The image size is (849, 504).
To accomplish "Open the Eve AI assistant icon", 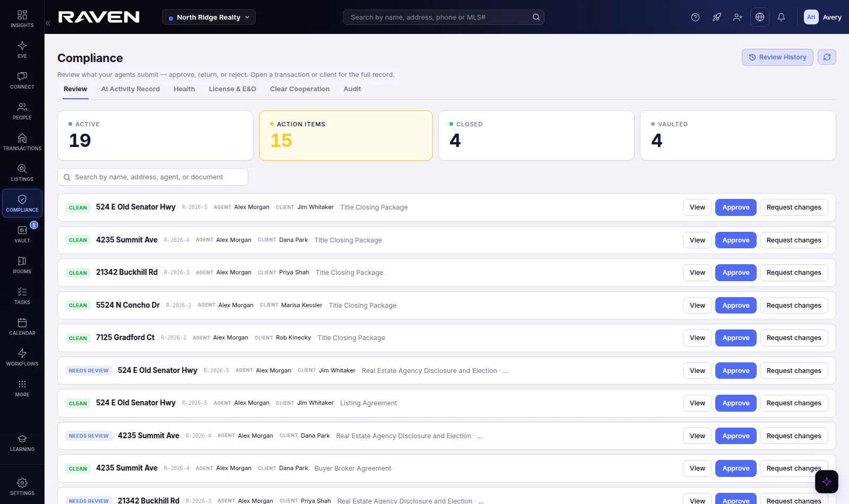I will 22,49.
